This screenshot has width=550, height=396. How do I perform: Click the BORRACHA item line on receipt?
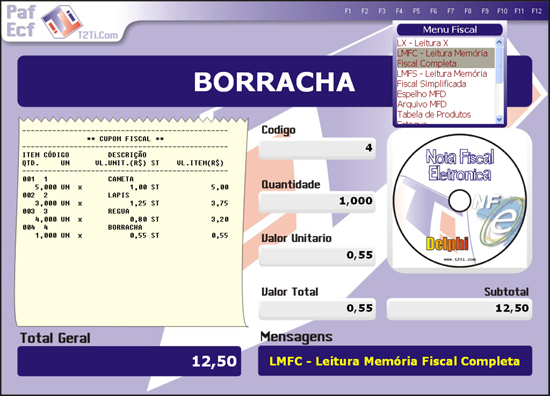tap(126, 231)
